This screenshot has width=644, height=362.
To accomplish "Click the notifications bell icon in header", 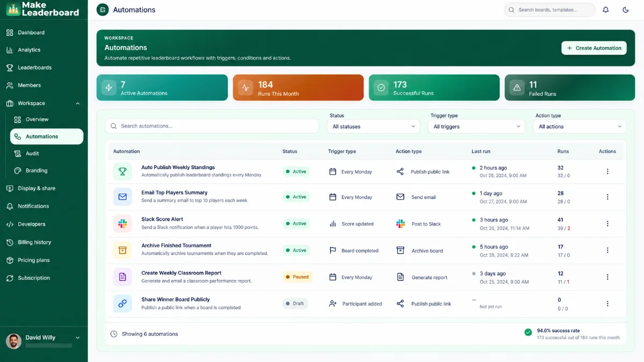I will [x=605, y=10].
